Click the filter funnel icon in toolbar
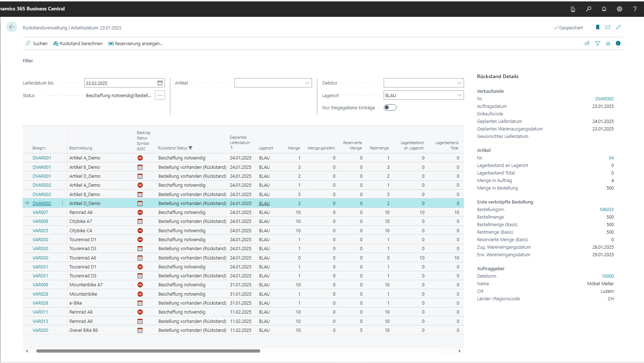 point(597,43)
